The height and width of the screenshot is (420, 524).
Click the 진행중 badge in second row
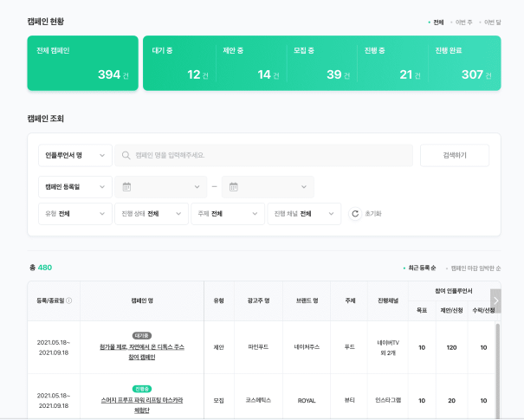142,389
